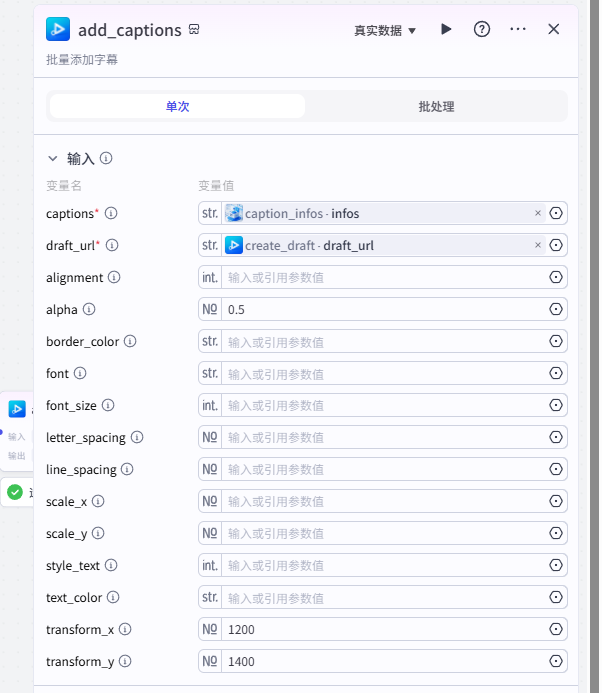Show info for draft_url parameter
The height and width of the screenshot is (693, 602).
[x=112, y=245]
